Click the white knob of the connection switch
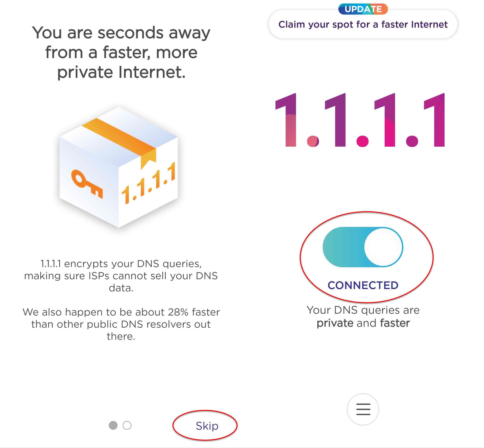 click(383, 247)
